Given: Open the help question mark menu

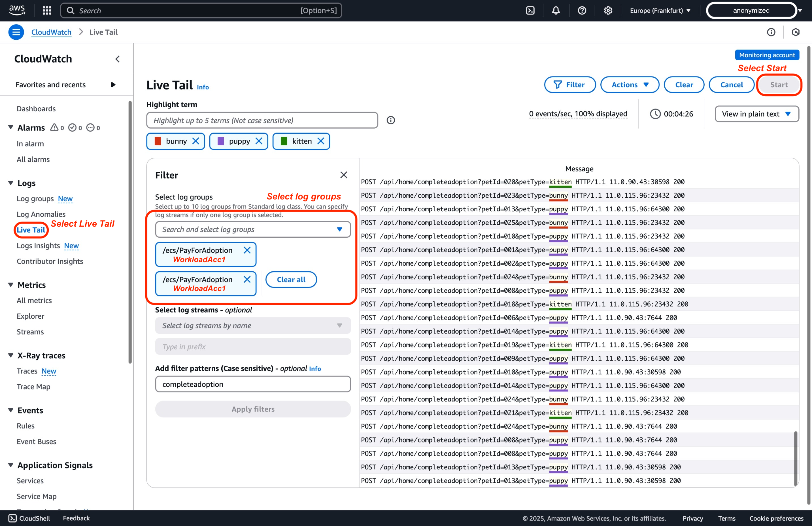Looking at the screenshot, I should click(x=582, y=10).
